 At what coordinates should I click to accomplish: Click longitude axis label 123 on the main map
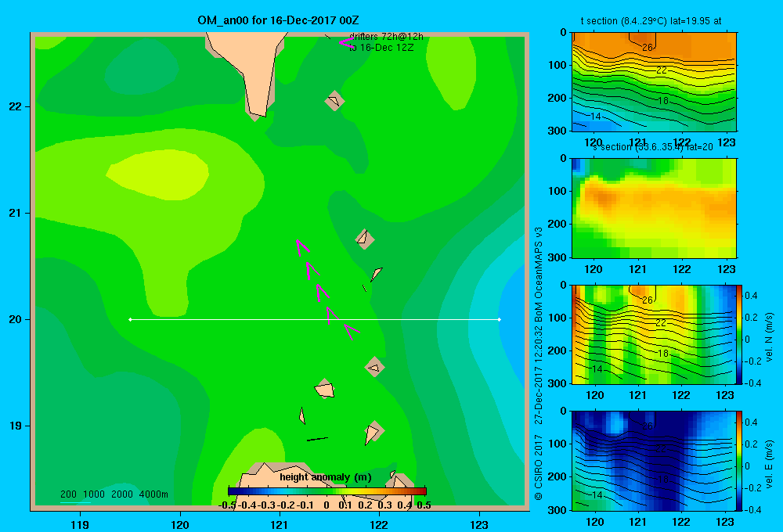479,524
